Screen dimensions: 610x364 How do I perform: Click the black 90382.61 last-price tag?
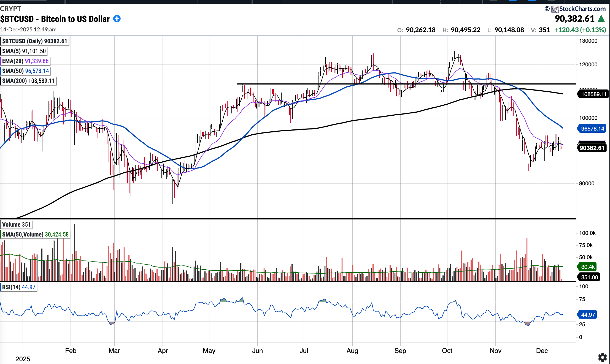pyautogui.click(x=592, y=148)
